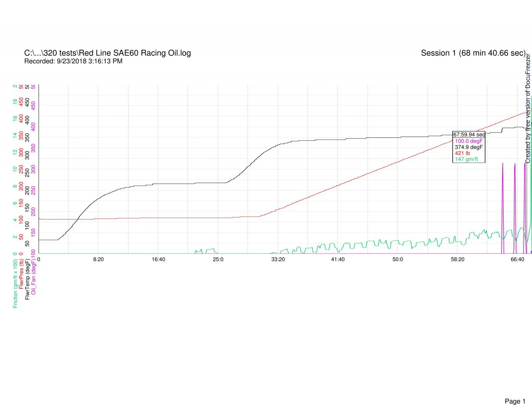This screenshot has height=411, width=532.
Task: Click the DocuFreezer watermark text
Action: [x=528, y=109]
